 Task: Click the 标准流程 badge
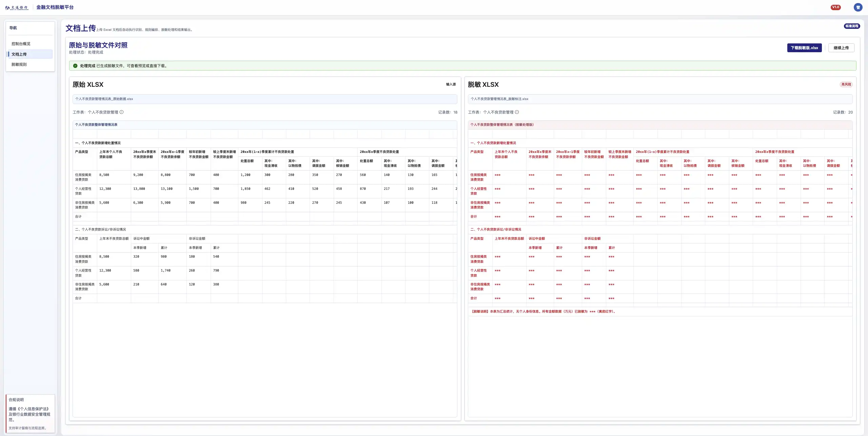(852, 26)
